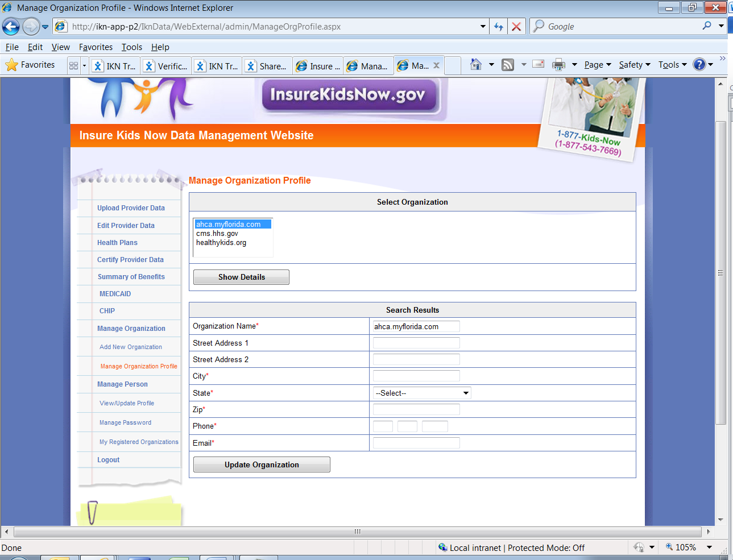Open the MEDICAID link
Image resolution: width=733 pixels, height=560 pixels.
(x=115, y=294)
